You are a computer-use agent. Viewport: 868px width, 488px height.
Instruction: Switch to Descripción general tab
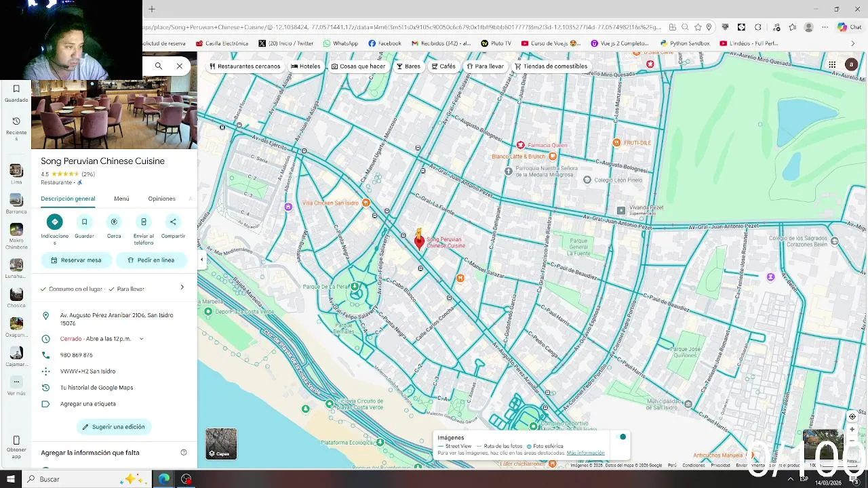tap(68, 199)
